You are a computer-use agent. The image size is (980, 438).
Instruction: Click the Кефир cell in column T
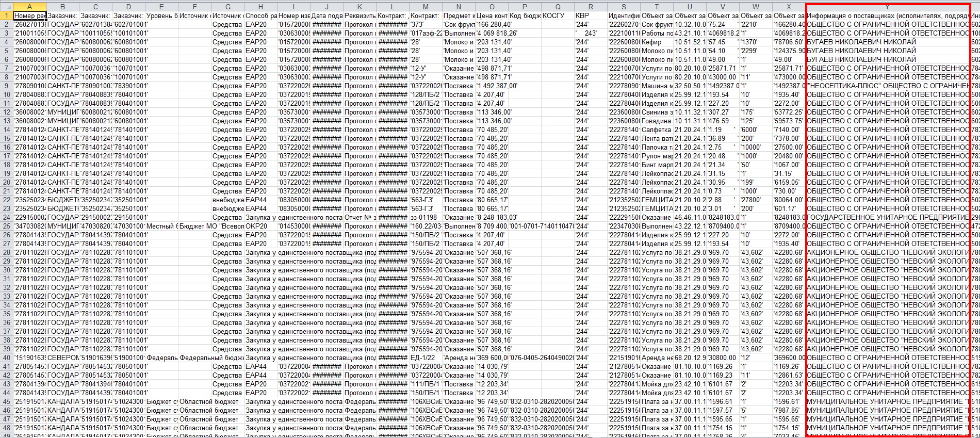click(x=657, y=42)
